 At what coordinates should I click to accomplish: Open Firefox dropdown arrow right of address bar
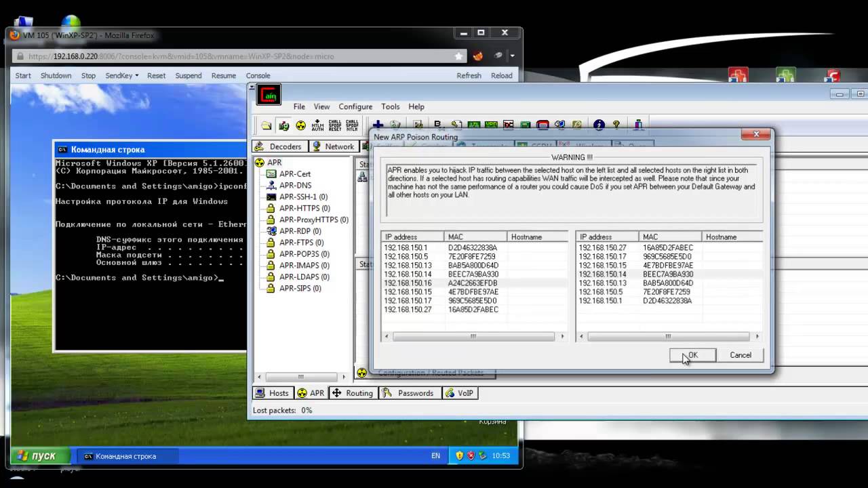point(513,56)
